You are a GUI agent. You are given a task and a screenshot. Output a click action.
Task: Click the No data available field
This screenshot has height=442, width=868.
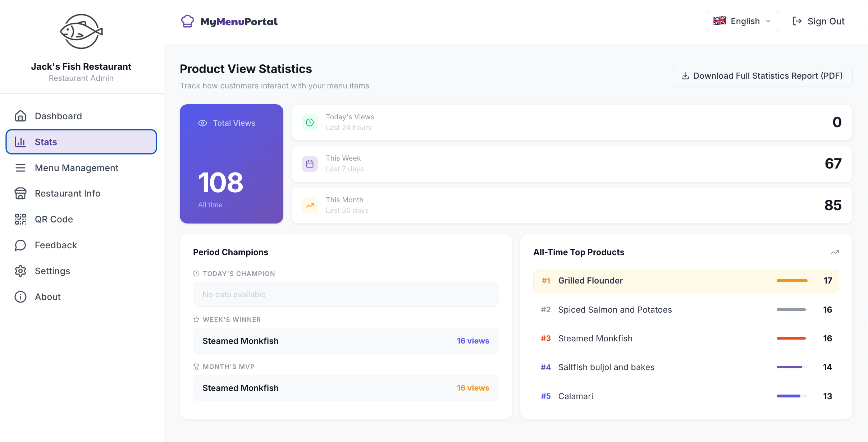346,294
